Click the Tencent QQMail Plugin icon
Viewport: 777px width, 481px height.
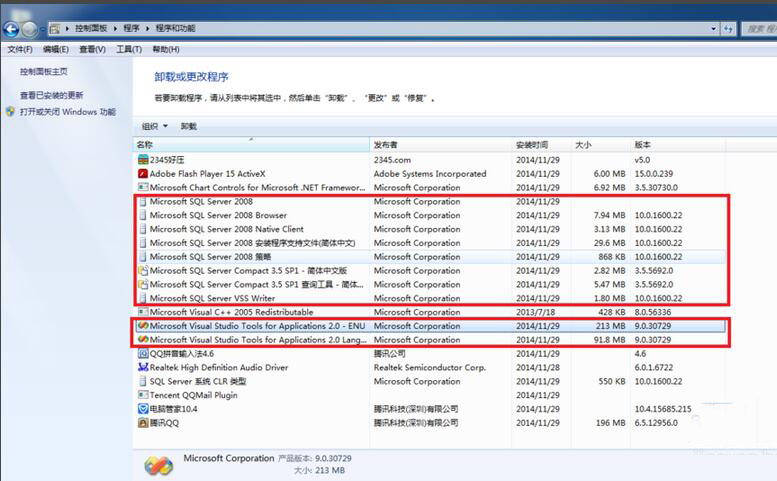pyautogui.click(x=143, y=395)
